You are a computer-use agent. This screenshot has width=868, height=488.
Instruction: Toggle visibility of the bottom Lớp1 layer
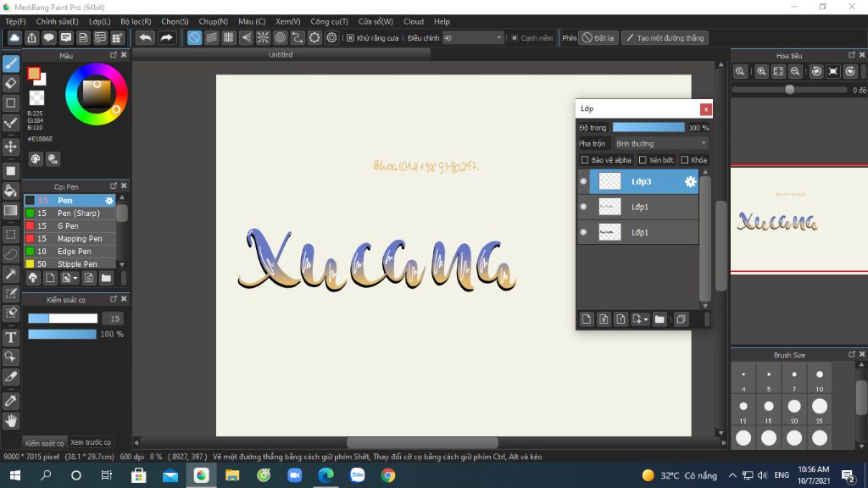pyautogui.click(x=583, y=232)
